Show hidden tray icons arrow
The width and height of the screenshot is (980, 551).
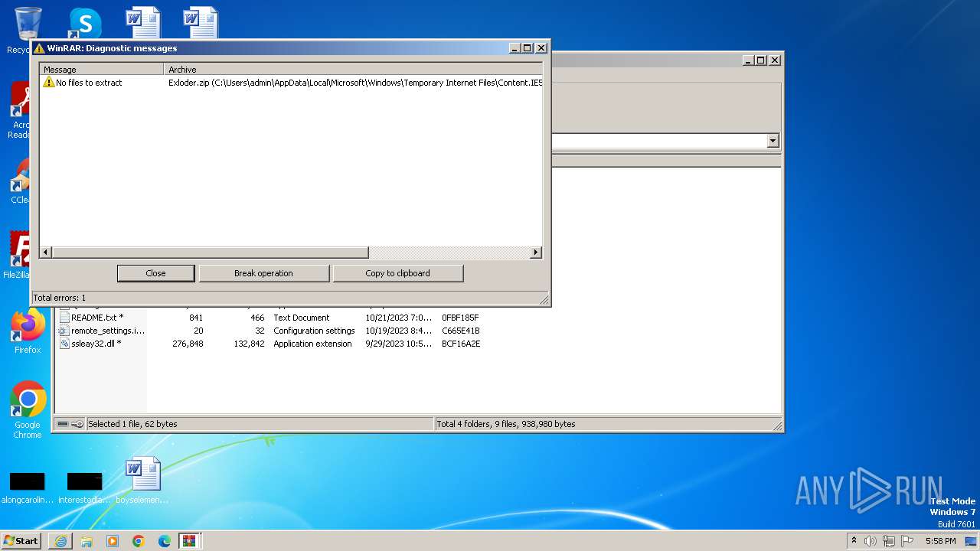(x=854, y=541)
